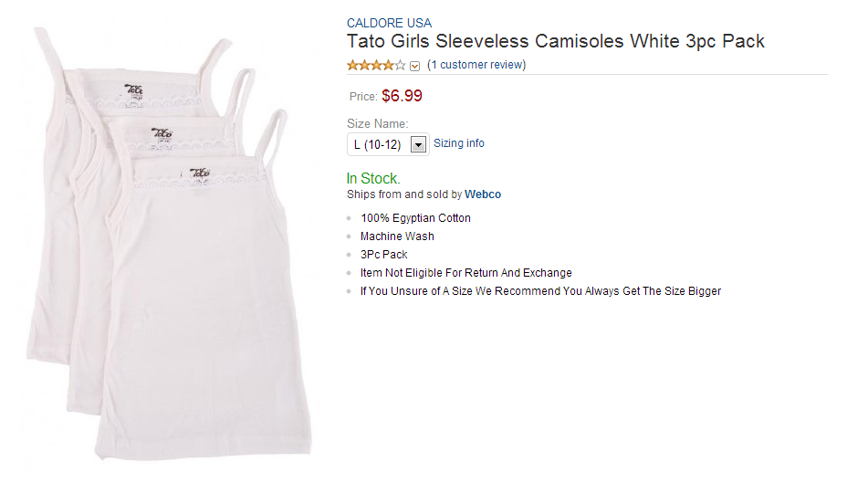868x483 pixels.
Task: Open the 1 customer review link
Action: tap(476, 65)
